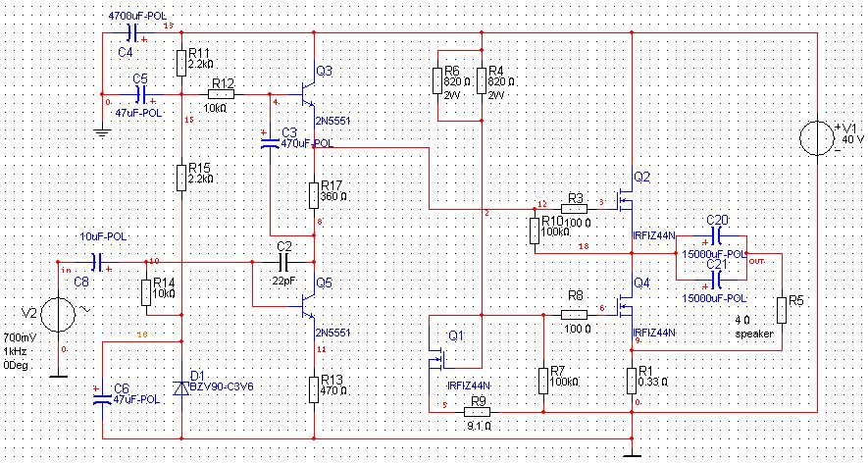Screen dimensions: 868x463
Task: Click resistor R17 360Ω
Action: pos(313,195)
